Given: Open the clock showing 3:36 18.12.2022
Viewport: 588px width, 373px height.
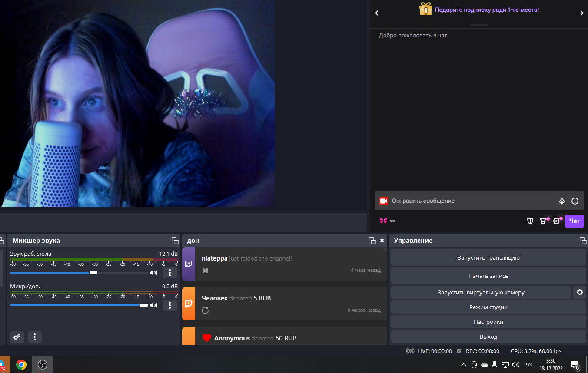Looking at the screenshot, I should click(551, 365).
